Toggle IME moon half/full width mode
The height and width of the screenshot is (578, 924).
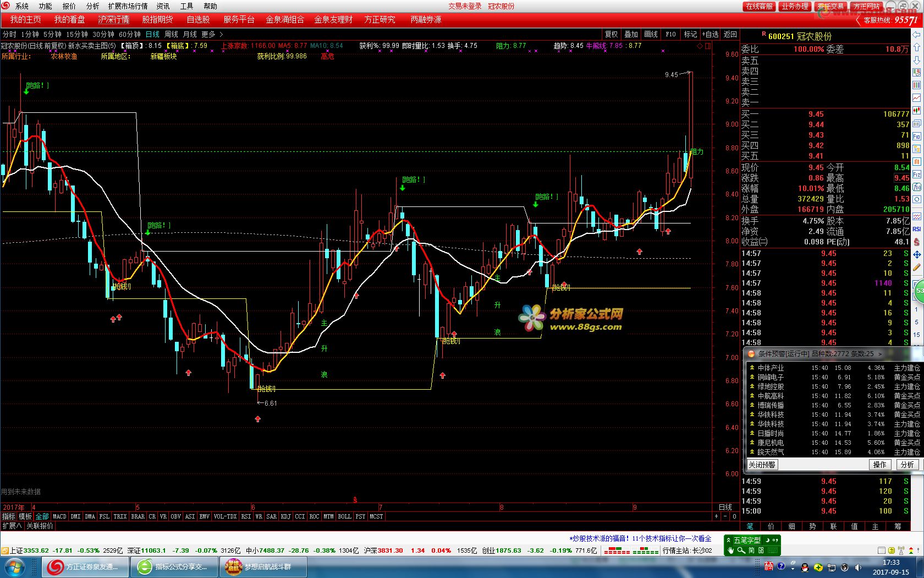(x=767, y=540)
